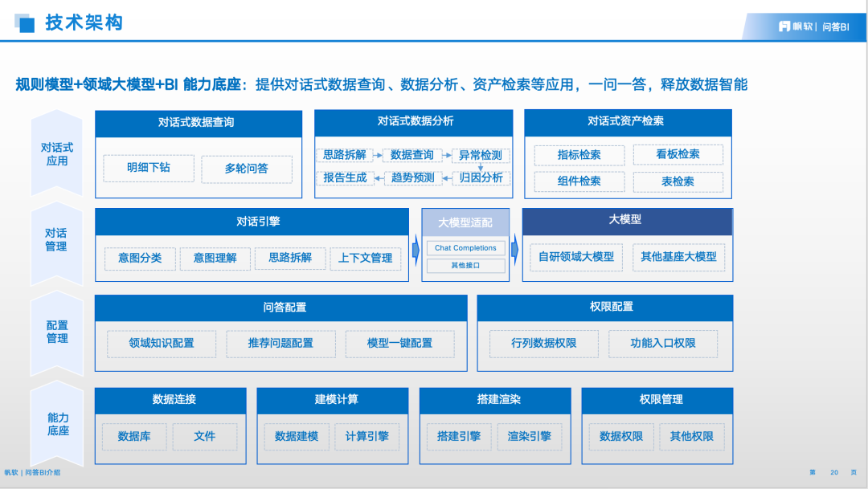The width and height of the screenshot is (868, 489).
Task: Select 思路拆解 under 对话引擎
Action: click(290, 258)
